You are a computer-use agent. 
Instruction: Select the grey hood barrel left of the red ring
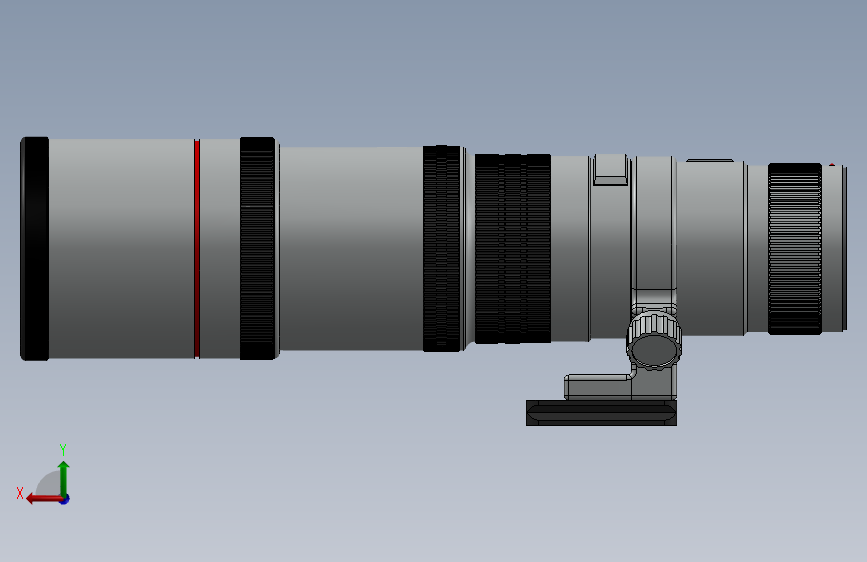(x=121, y=249)
